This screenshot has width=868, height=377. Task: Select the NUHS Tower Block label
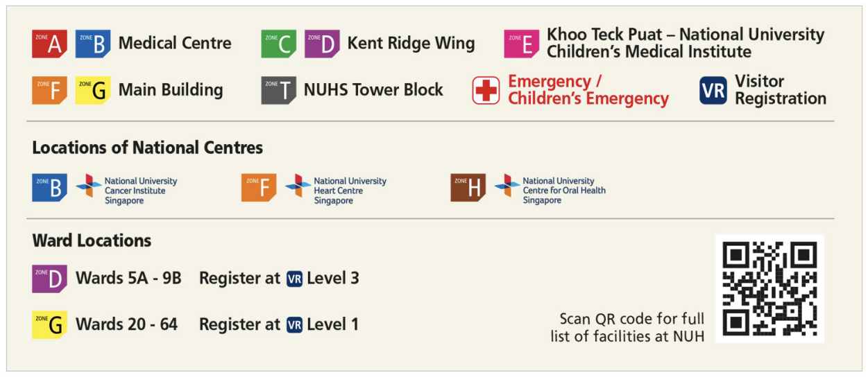(x=373, y=89)
